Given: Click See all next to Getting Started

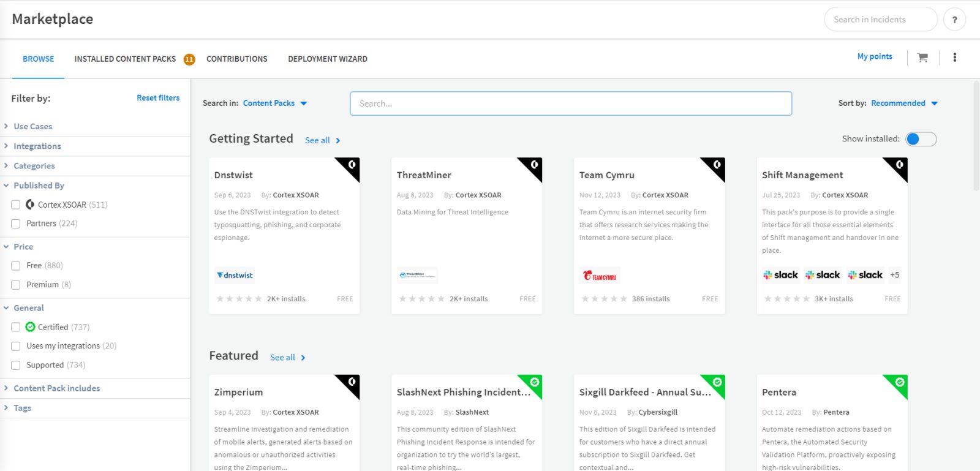Looking at the screenshot, I should (x=322, y=140).
